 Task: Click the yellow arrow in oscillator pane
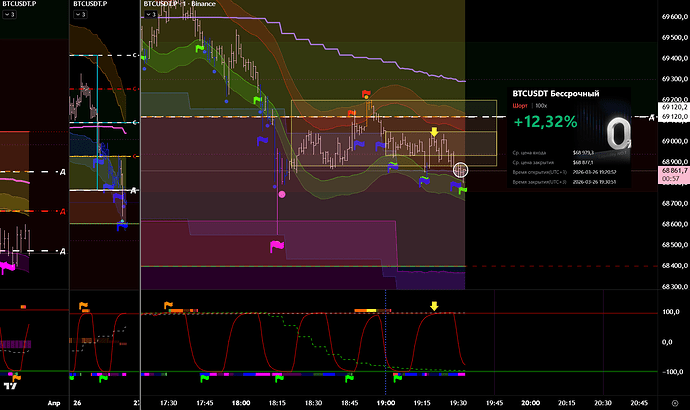(434, 306)
